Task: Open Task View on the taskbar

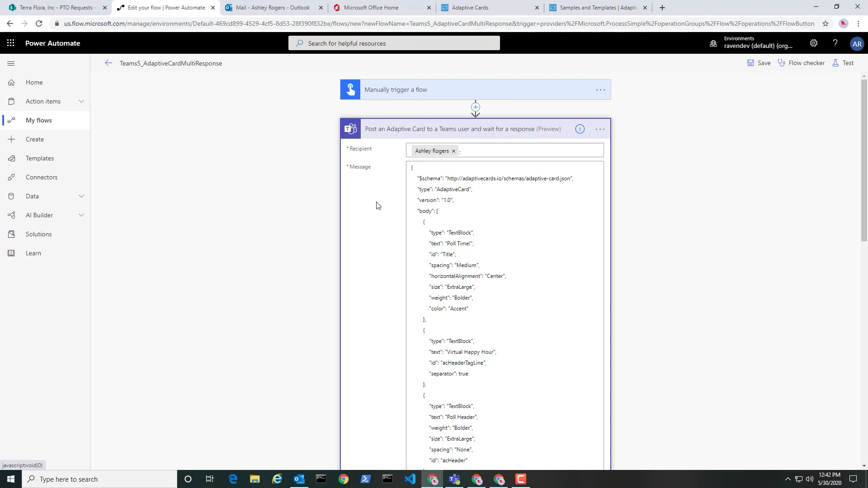Action: click(x=210, y=479)
